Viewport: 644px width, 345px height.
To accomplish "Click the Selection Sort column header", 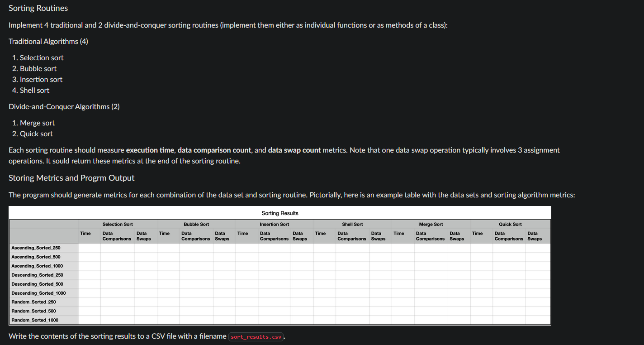I will 118,224.
